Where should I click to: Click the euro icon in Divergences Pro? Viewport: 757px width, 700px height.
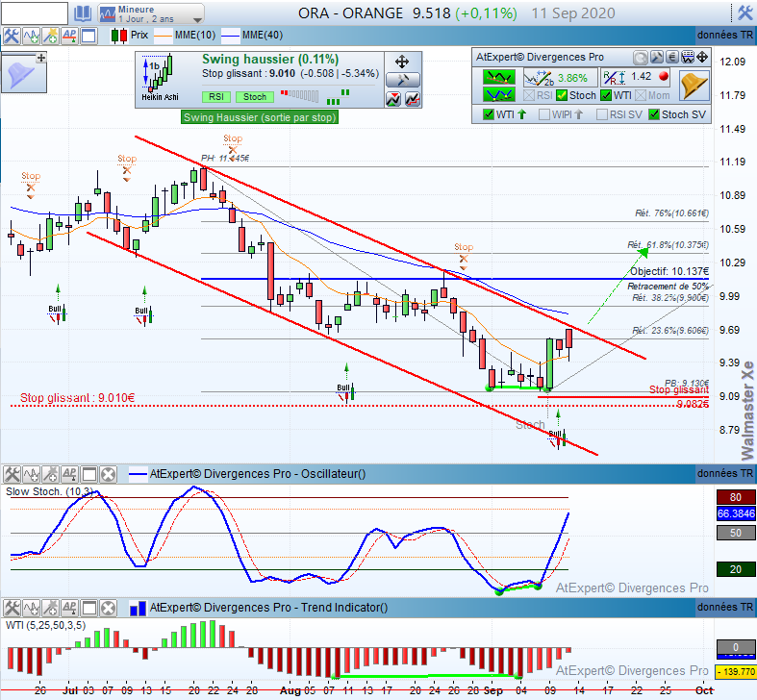(672, 58)
